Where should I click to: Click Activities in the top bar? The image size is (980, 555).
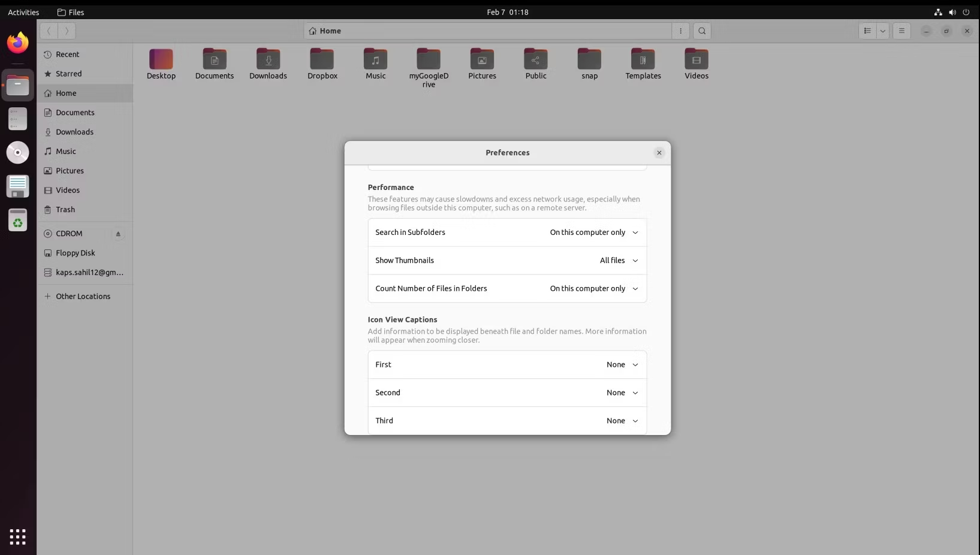click(23, 12)
